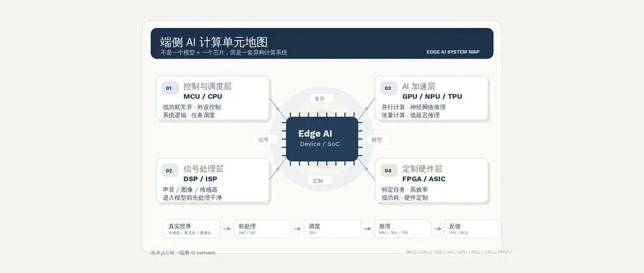The image size is (644, 273).
Task: Click the 并行计算 · 神经网络推理 line
Action: click(414, 107)
